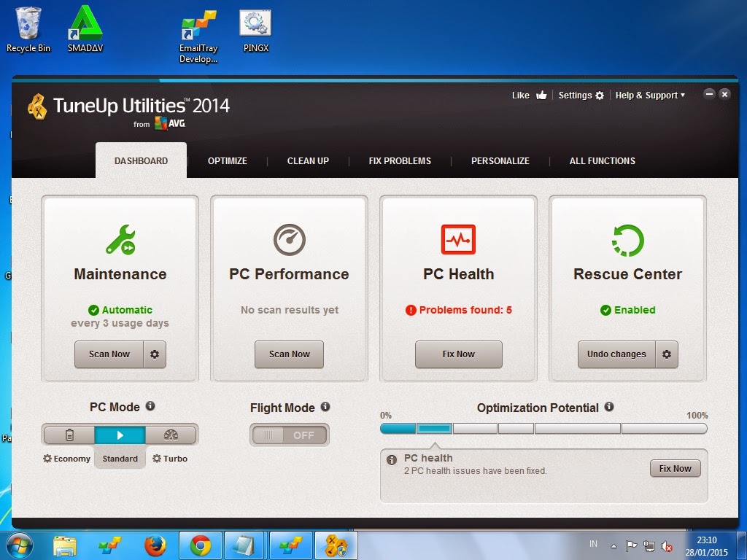Screen dimensions: 747x560
Task: Click the PC Mode info icon
Action: click(x=150, y=405)
